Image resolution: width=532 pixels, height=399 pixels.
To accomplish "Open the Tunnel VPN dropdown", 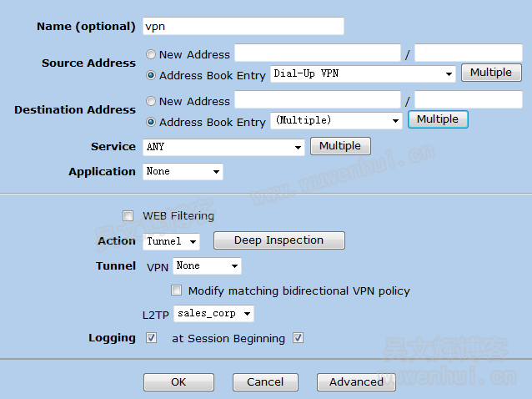I will pos(207,266).
